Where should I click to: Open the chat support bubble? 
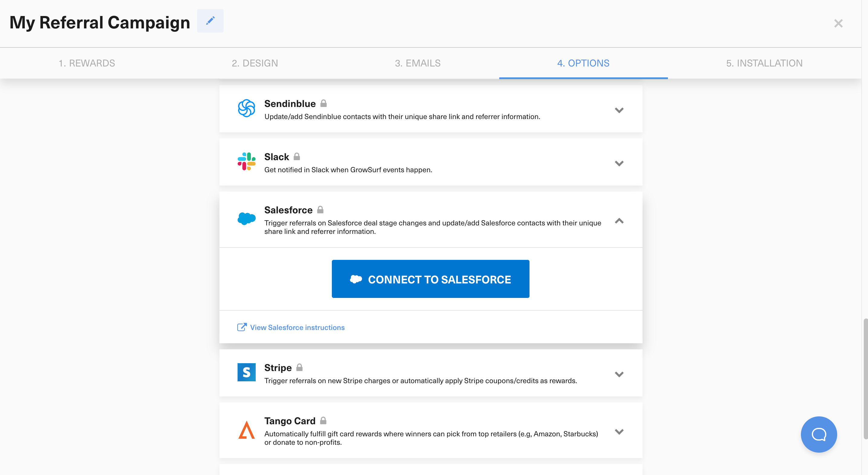click(x=819, y=435)
